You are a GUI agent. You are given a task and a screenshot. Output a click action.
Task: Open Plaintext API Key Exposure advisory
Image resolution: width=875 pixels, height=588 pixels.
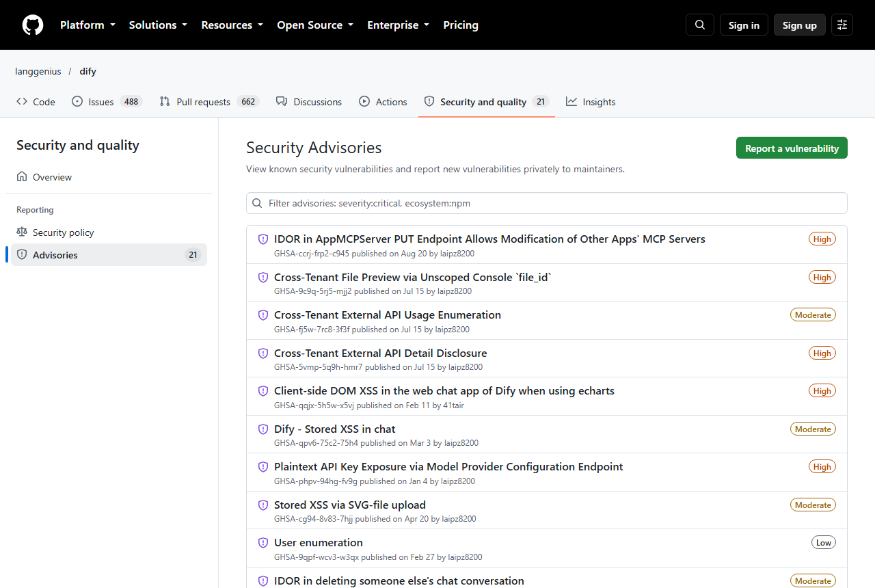point(448,467)
